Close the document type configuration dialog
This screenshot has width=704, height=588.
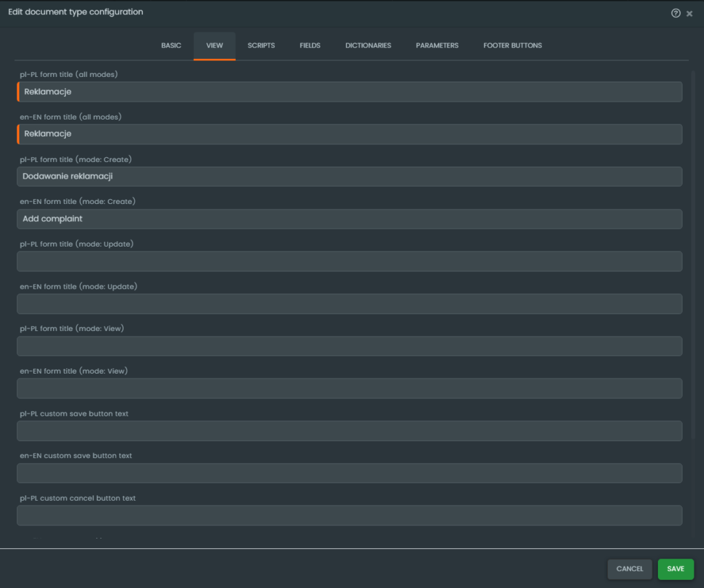[690, 14]
